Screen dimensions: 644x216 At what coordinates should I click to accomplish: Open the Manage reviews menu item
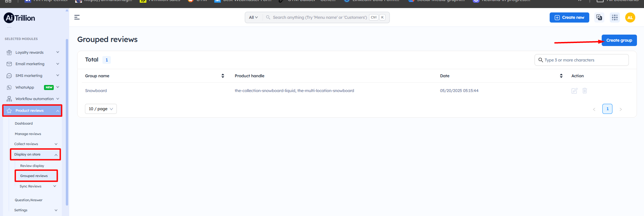[x=28, y=134]
